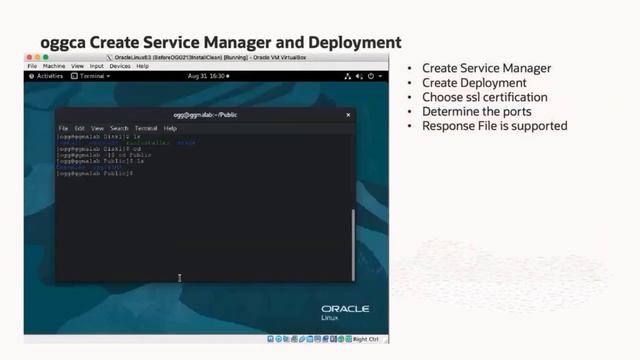The width and height of the screenshot is (640, 360).
Task: Click the bullet "Choose ssl certification"
Action: coord(485,97)
